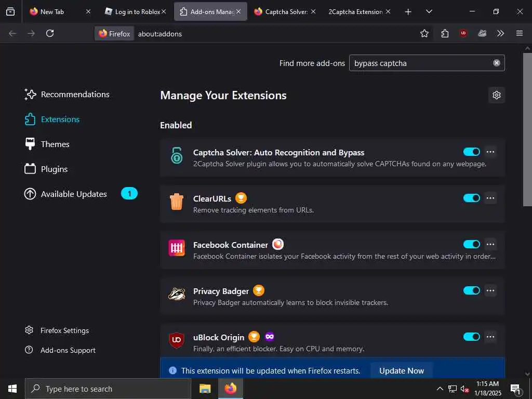This screenshot has width=532, height=399.
Task: Close the Add-ons Manager tab
Action: click(238, 11)
